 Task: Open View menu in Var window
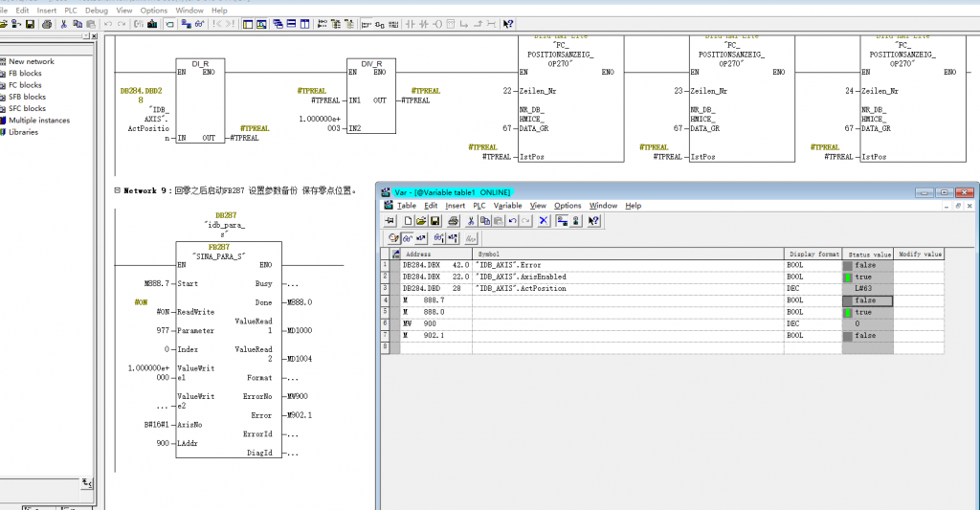(538, 206)
